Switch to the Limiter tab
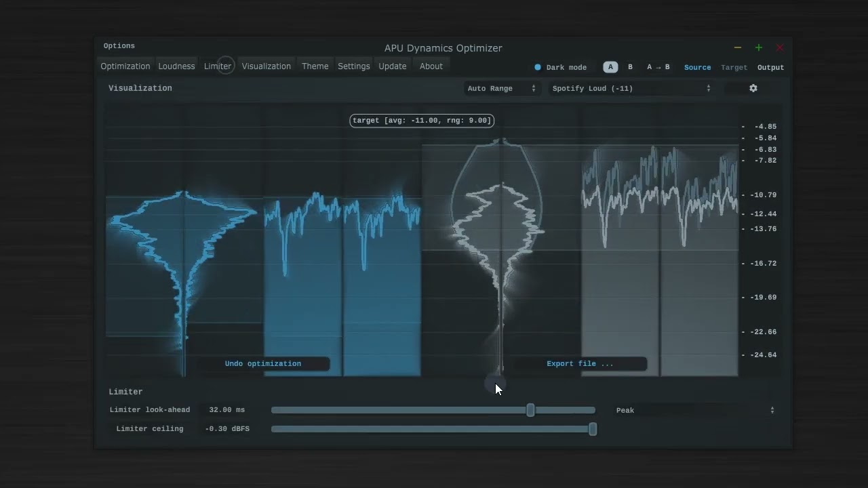868x488 pixels. pos(218,66)
